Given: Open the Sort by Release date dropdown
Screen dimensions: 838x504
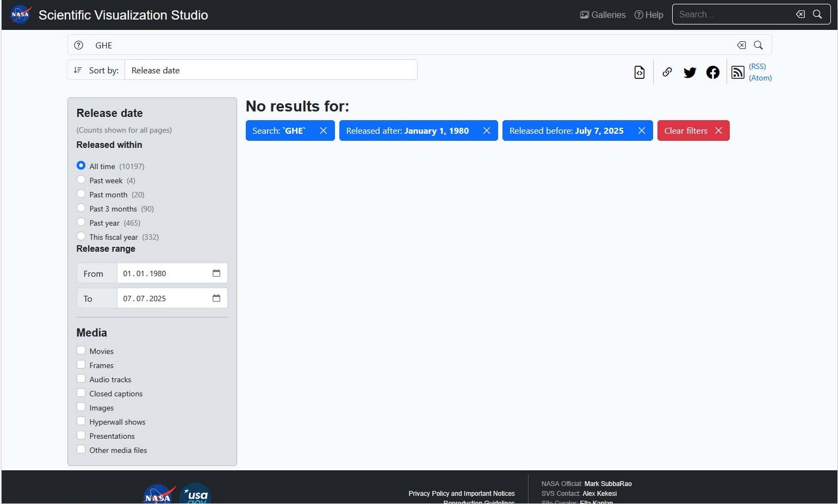Looking at the screenshot, I should coord(270,70).
